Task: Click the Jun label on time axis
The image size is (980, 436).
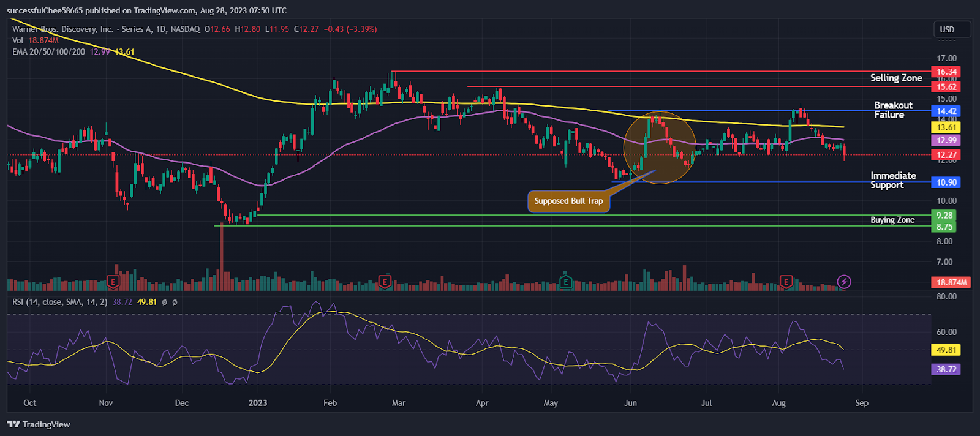Action: (630, 403)
